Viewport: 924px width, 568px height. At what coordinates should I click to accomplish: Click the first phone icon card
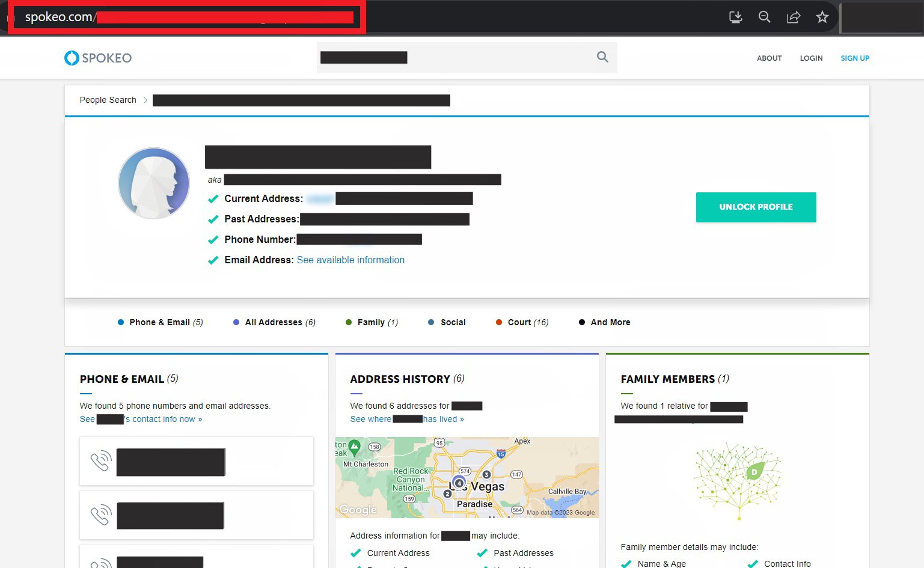197,461
